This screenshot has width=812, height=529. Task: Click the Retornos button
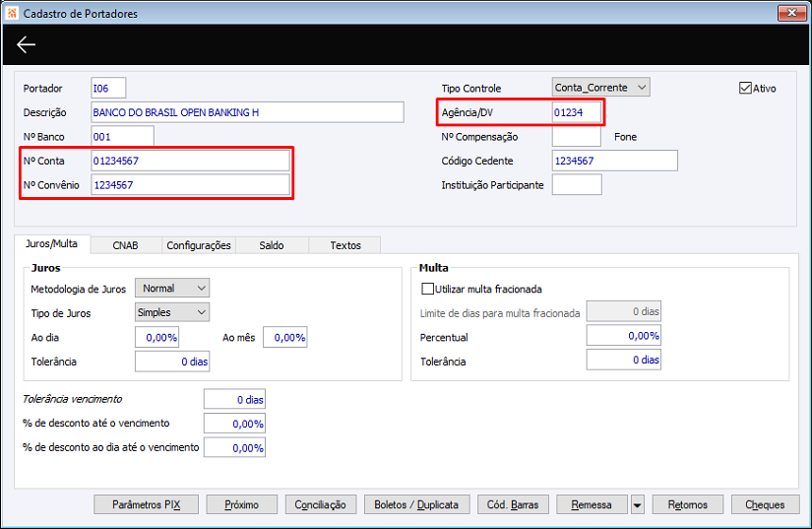[x=688, y=504]
